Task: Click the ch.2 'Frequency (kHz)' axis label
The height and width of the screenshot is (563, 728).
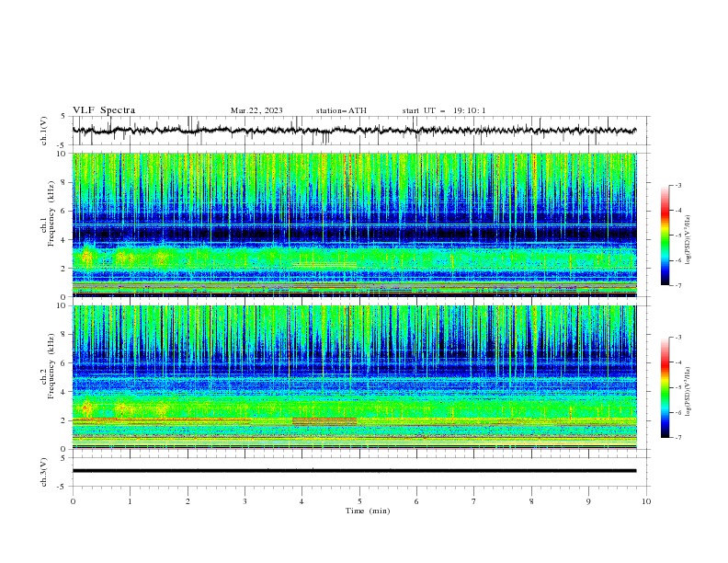Action: click(51, 365)
